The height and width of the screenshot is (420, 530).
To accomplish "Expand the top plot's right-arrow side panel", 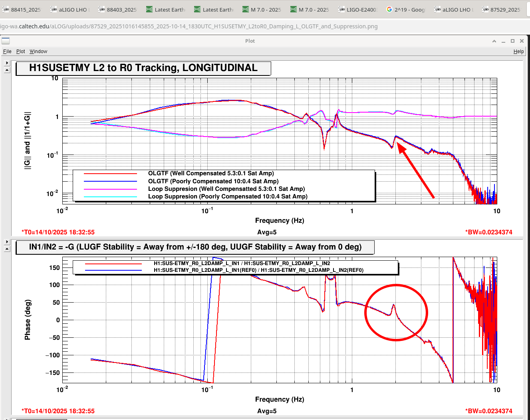I will click(7, 63).
